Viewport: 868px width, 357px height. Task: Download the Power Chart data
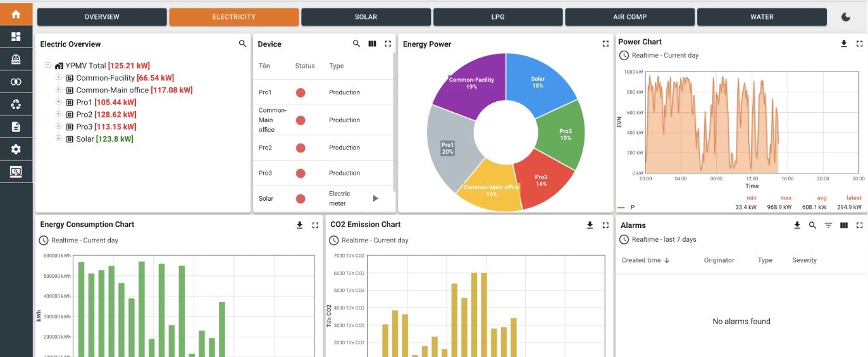[x=843, y=44]
